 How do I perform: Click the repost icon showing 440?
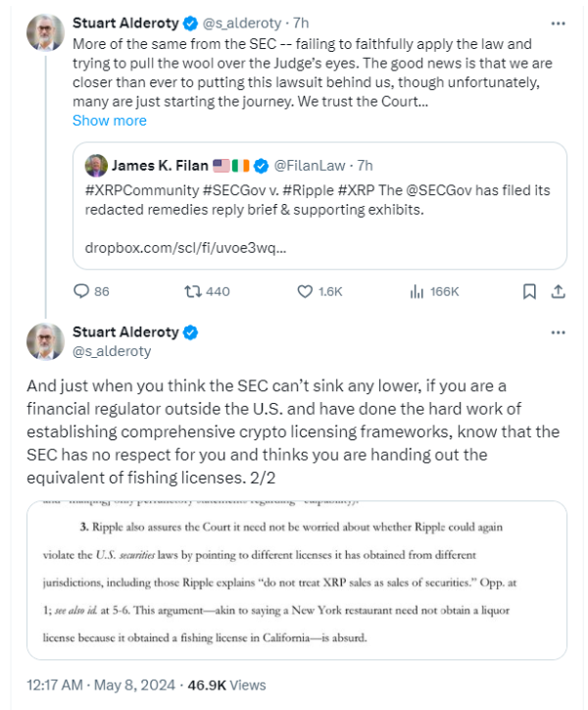click(x=193, y=291)
